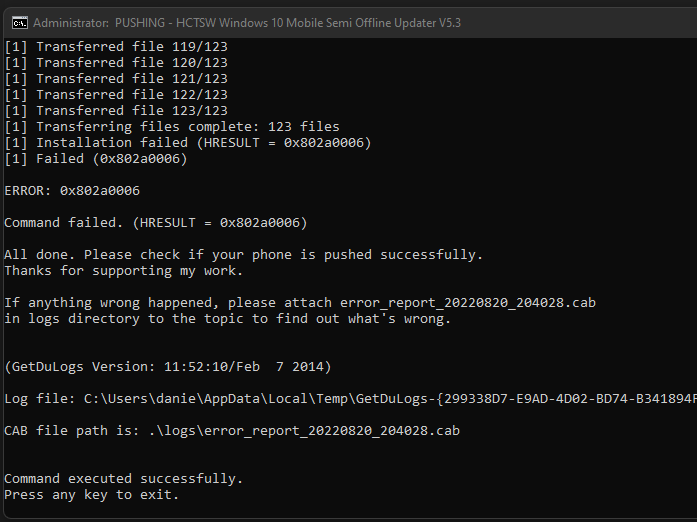Click the 'All done. Please check' message

[x=244, y=254]
